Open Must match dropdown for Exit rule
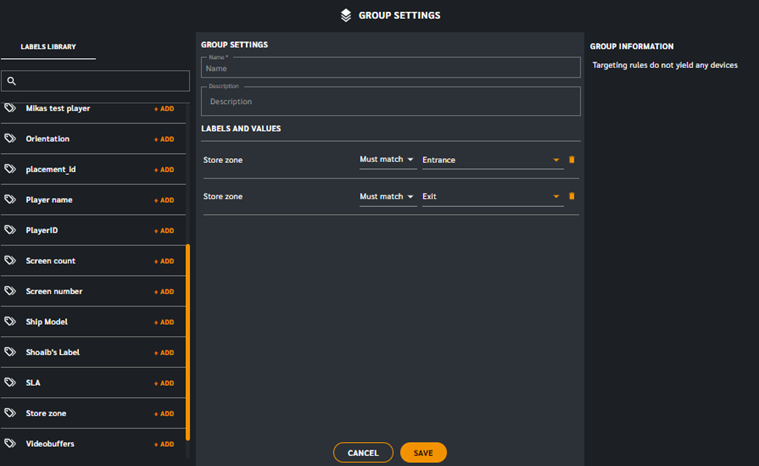Screen dimensions: 759x466 (x=387, y=196)
